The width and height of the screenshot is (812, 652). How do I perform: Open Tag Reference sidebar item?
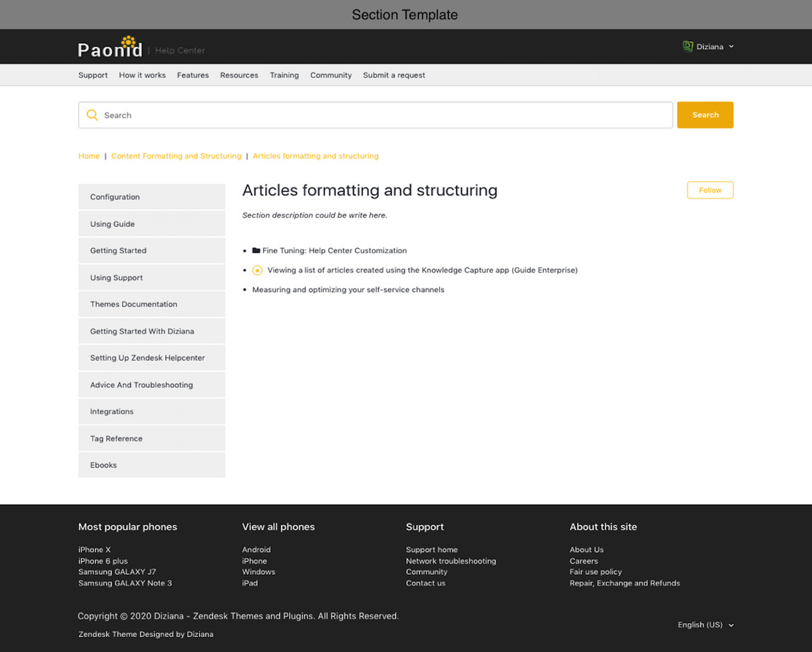point(152,438)
